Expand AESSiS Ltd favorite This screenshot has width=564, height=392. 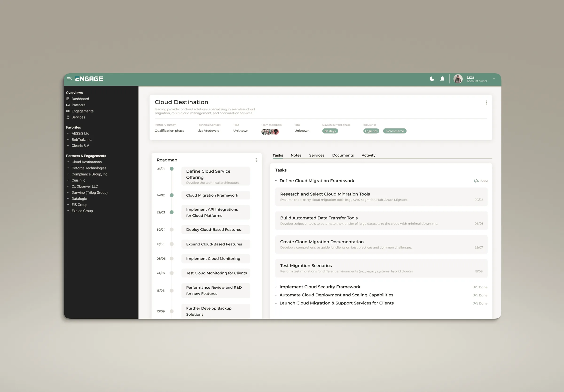click(68, 134)
